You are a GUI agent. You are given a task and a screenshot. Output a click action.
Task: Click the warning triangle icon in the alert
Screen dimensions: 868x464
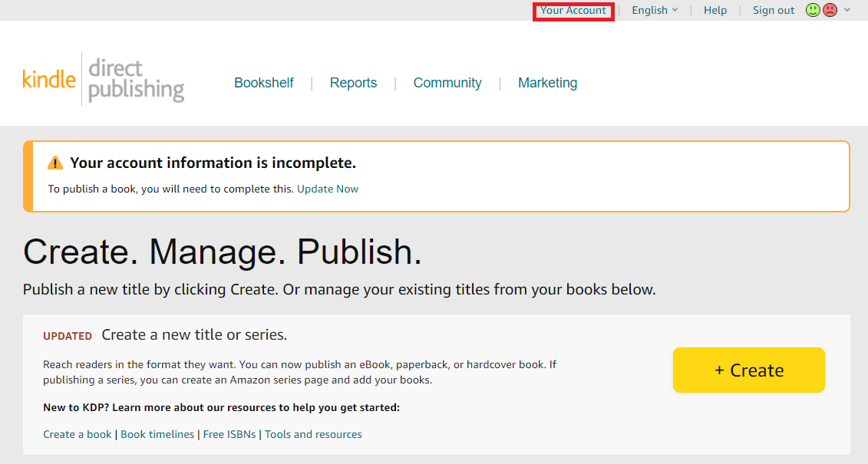(55, 163)
